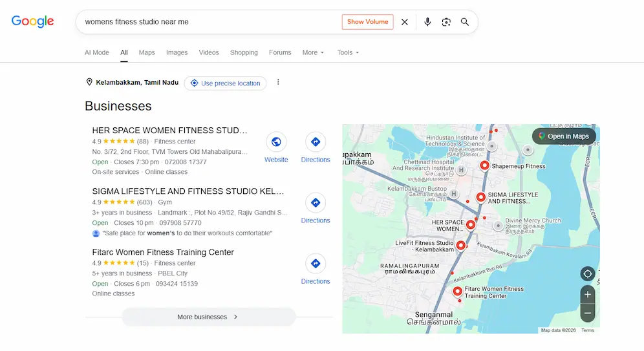The width and height of the screenshot is (644, 351).
Task: Open in Maps button on map
Action: click(564, 136)
